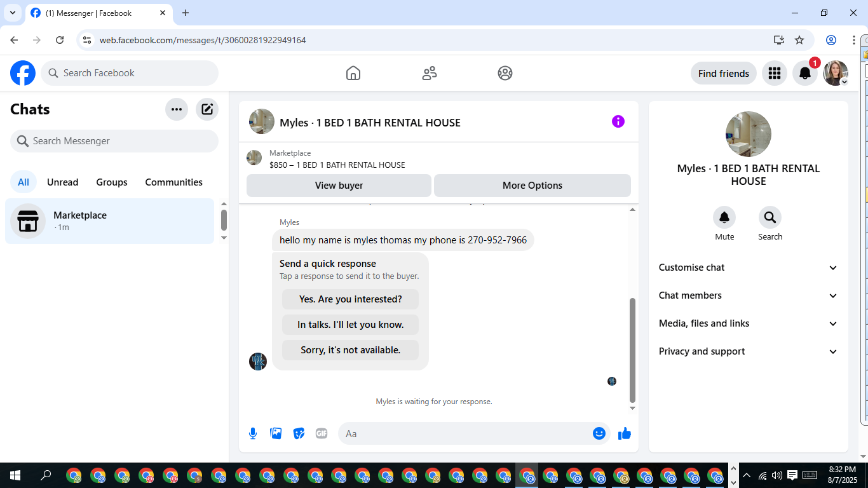Expand Media, files and links section
Viewport: 868px width, 488px height.
(749, 323)
